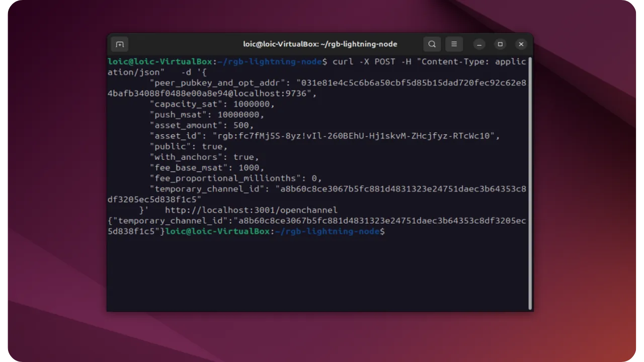644x362 pixels.
Task: Maximize the terminal window
Action: tap(500, 44)
